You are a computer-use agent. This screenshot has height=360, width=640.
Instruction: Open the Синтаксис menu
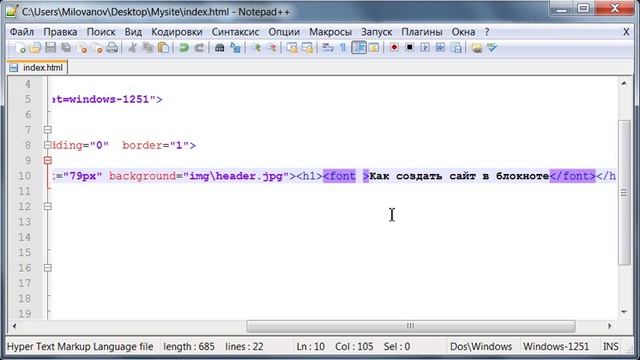point(235,32)
